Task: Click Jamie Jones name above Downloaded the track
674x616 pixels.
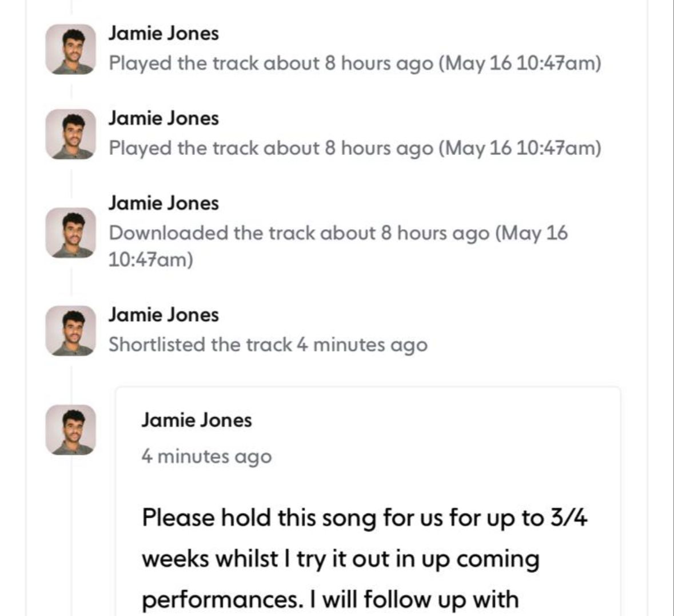Action: 163,203
